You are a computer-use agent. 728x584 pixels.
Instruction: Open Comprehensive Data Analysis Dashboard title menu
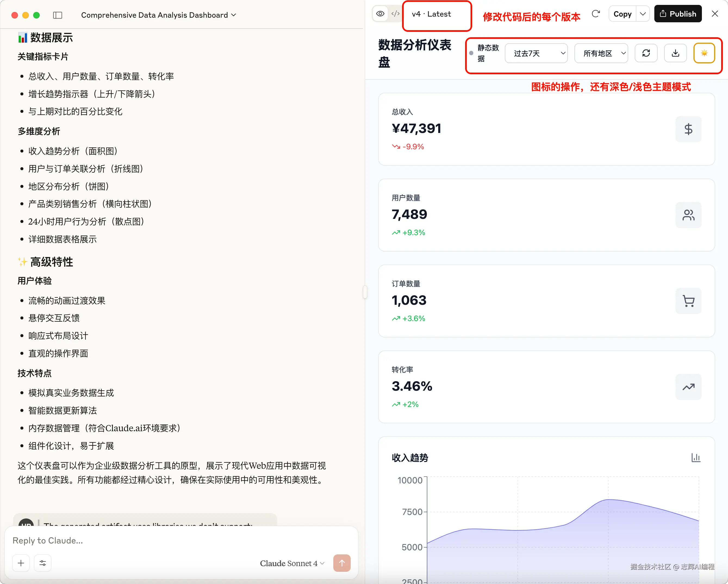coord(158,15)
